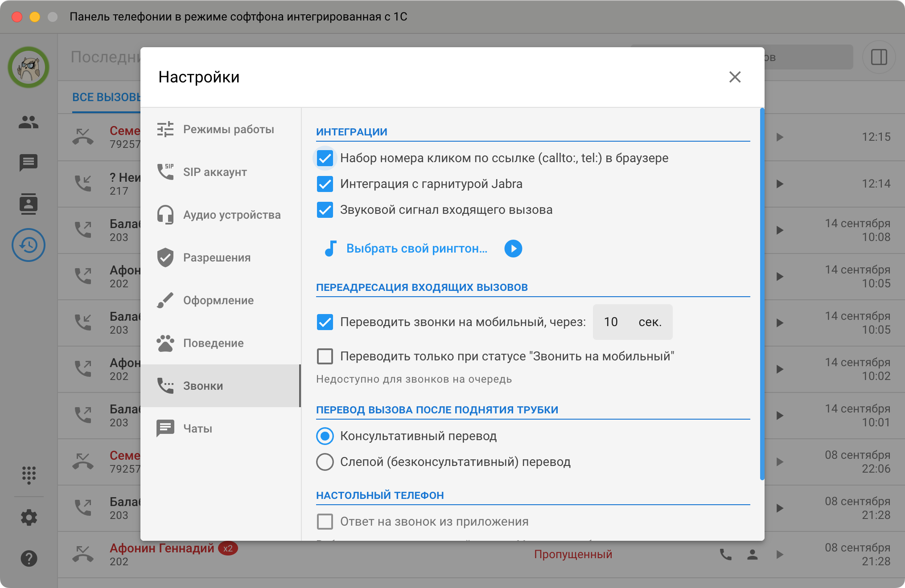Toggle dialing by callto/tel link checkbox
905x588 pixels.
pos(325,158)
